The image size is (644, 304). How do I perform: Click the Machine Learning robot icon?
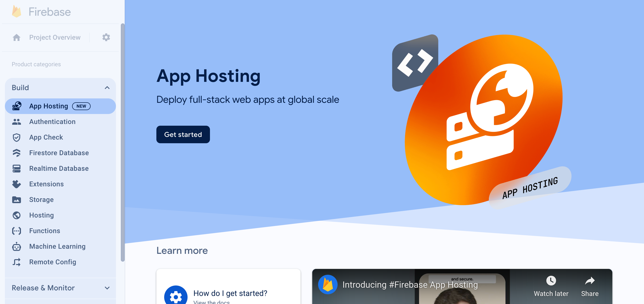click(16, 247)
